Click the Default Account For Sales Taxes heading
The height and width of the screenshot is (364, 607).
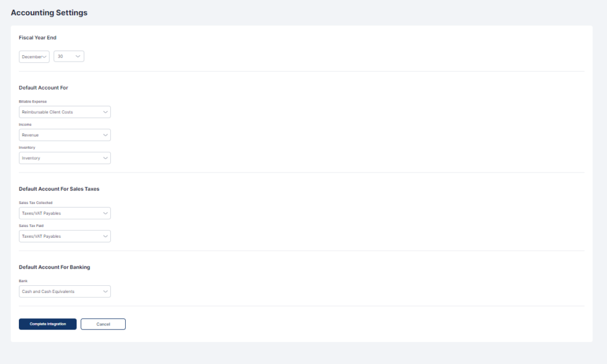pyautogui.click(x=59, y=189)
